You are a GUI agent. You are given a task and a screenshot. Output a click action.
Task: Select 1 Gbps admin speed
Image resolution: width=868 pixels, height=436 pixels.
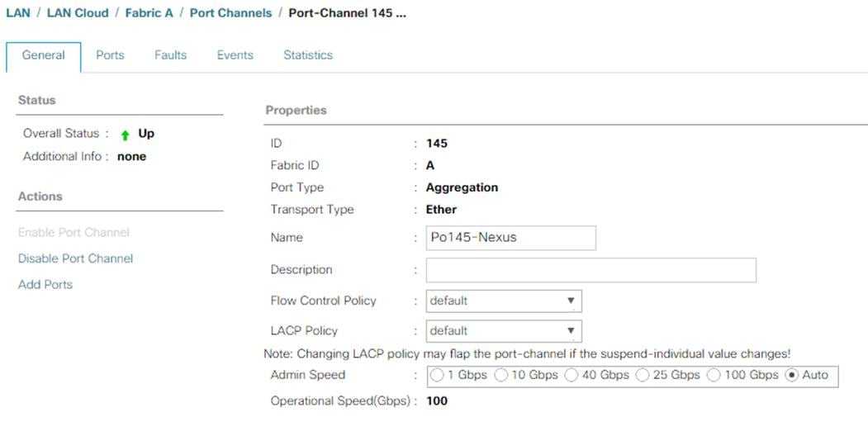coord(437,375)
